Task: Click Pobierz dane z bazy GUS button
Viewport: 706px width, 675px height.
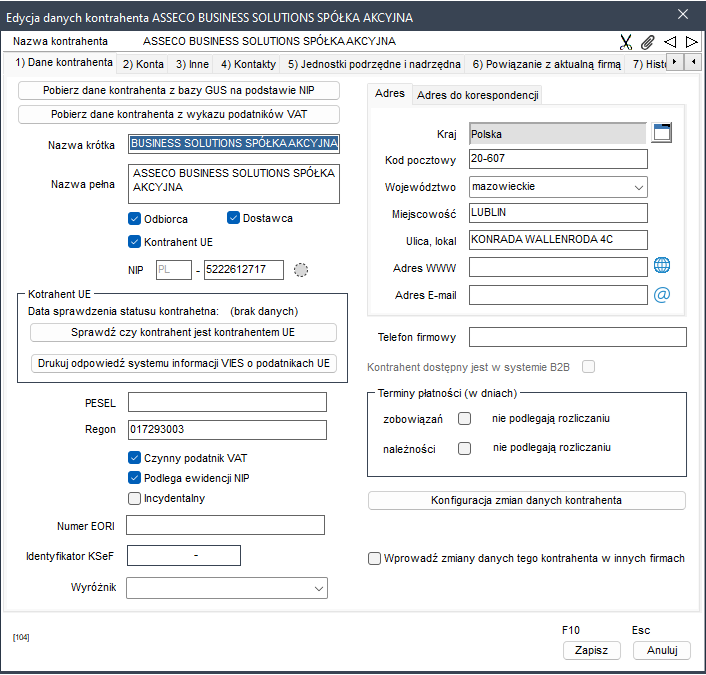Action: (x=179, y=90)
